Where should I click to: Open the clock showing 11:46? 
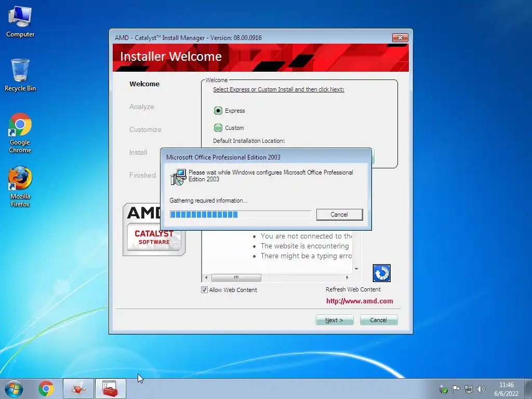click(x=506, y=389)
